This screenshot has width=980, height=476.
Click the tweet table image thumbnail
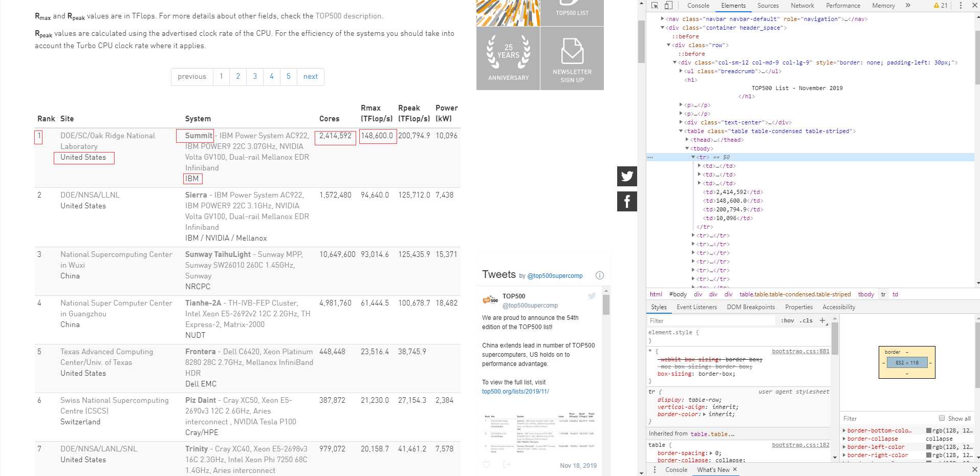tap(539, 432)
